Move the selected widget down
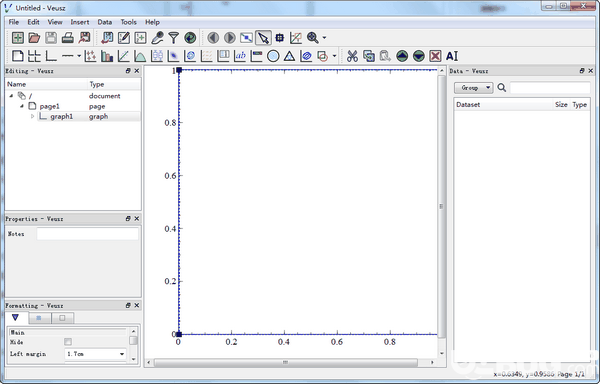 [x=419, y=56]
